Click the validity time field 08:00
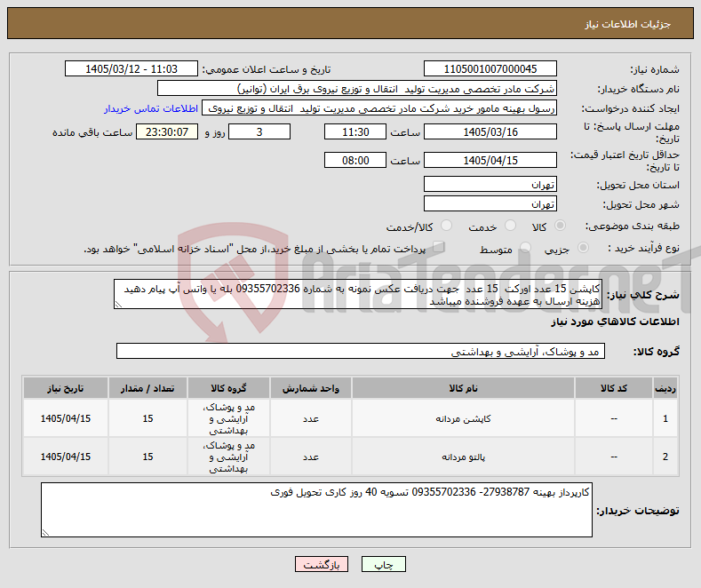 [355, 160]
